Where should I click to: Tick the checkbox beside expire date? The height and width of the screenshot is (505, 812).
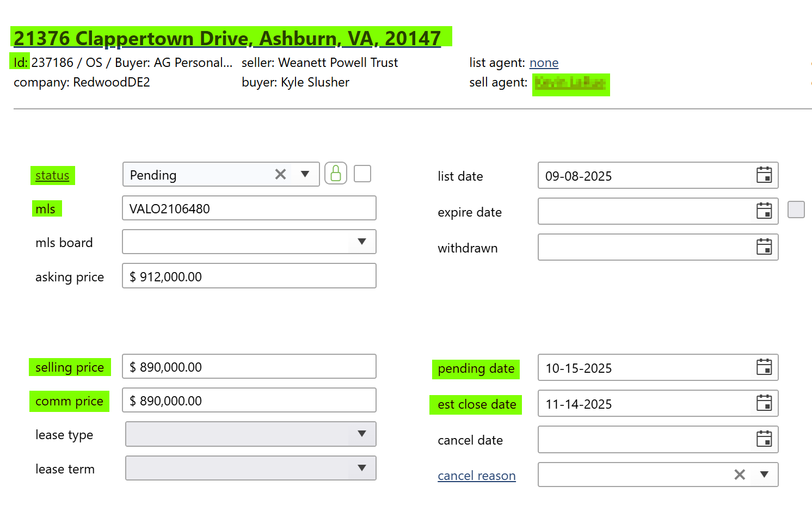796,210
